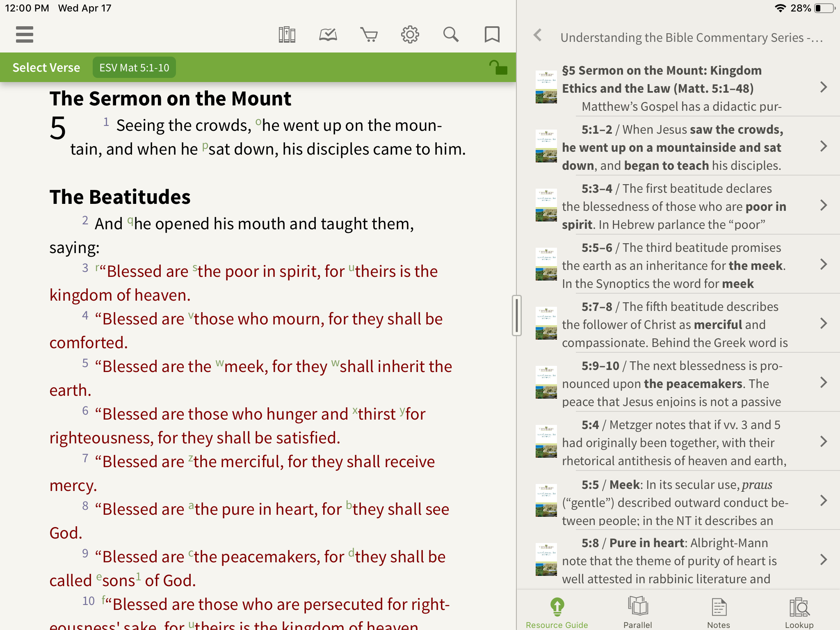
Task: Open the library books icon
Action: tap(287, 35)
